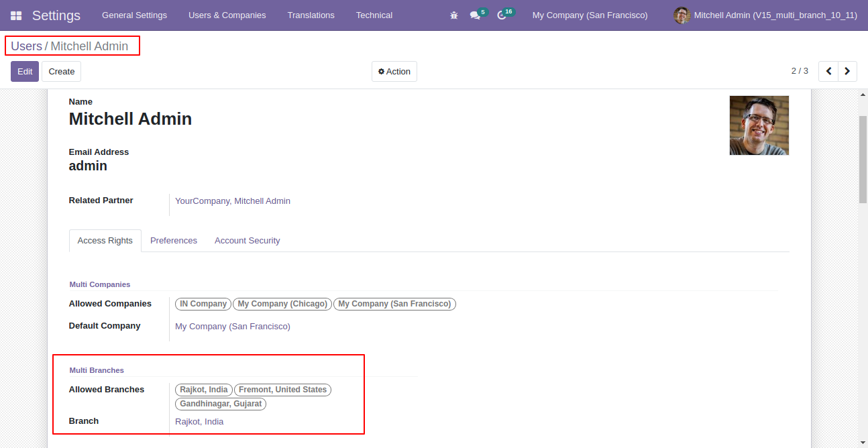The height and width of the screenshot is (448, 868).
Task: Click My Company (San Francisco) allowed tag
Action: (x=394, y=304)
